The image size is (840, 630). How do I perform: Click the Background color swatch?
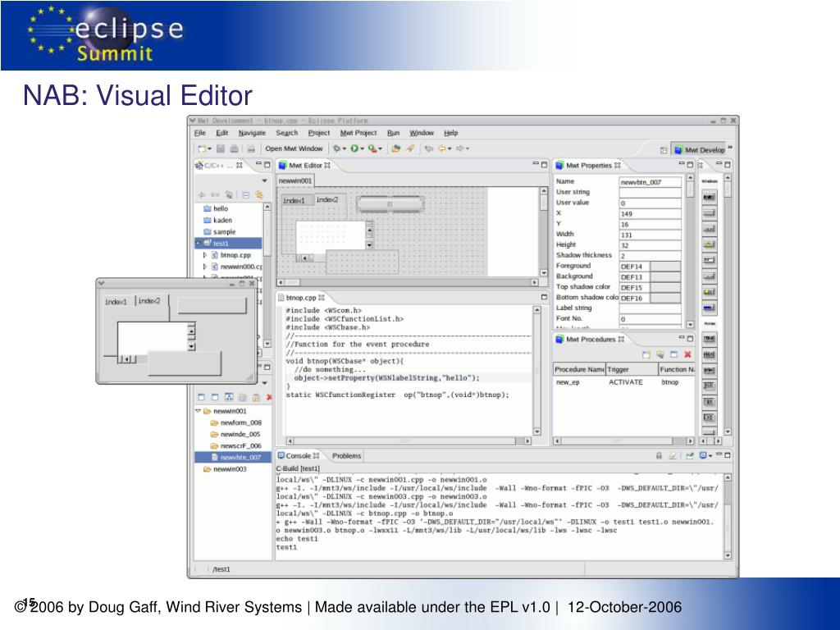pyautogui.click(x=665, y=277)
